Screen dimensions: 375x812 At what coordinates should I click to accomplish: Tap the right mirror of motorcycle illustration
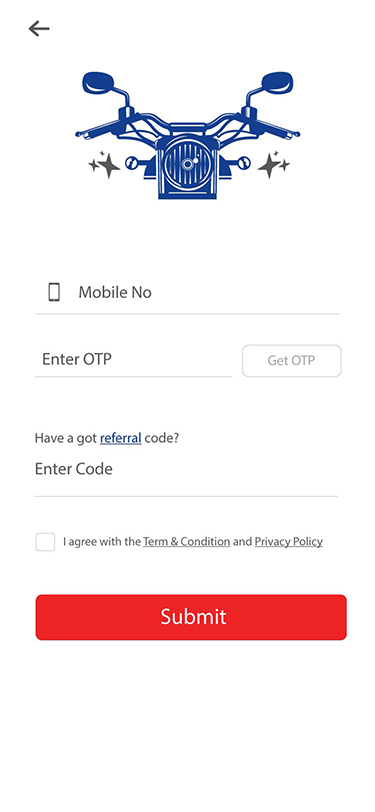point(277,82)
